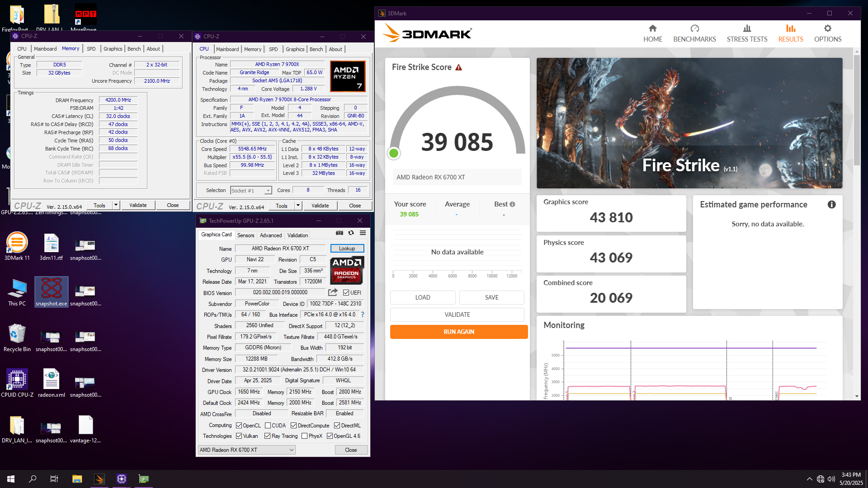
Task: Switch to Mainboard tab in CPU-Z CPU window
Action: [x=227, y=49]
